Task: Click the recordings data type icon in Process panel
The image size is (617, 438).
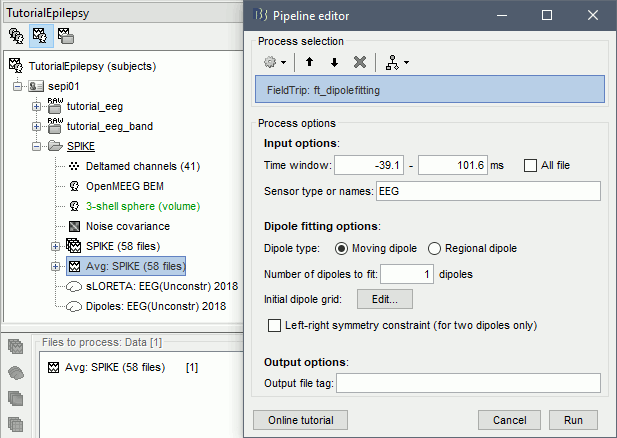Action: tap(15, 348)
